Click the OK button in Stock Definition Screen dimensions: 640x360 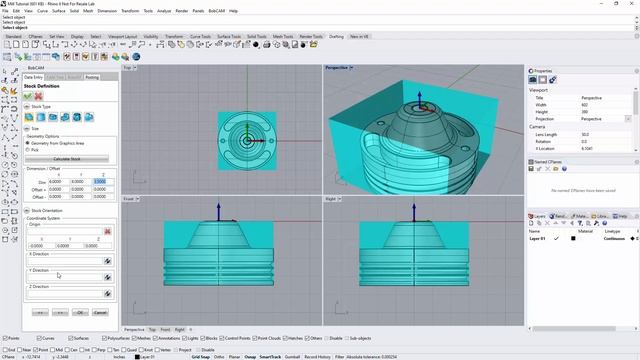[x=80, y=313]
